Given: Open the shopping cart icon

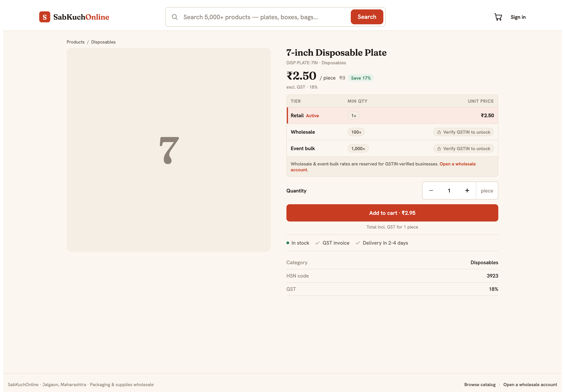Looking at the screenshot, I should point(498,17).
